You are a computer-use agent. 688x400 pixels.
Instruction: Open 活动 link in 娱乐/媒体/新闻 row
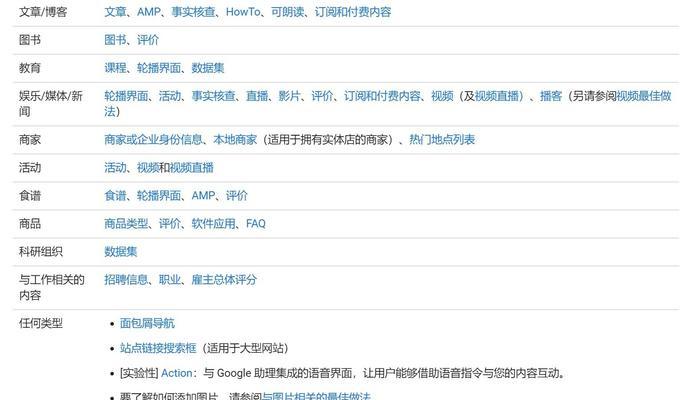tap(170, 96)
